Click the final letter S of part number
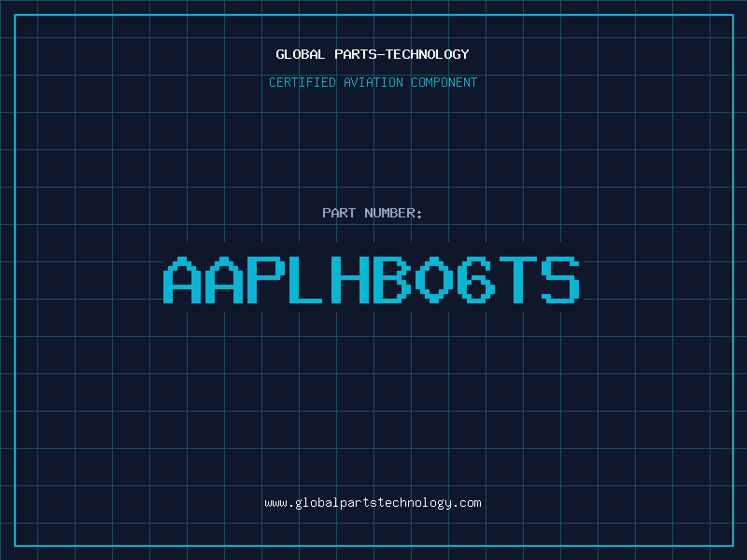This screenshot has width=747, height=560. tap(560, 280)
